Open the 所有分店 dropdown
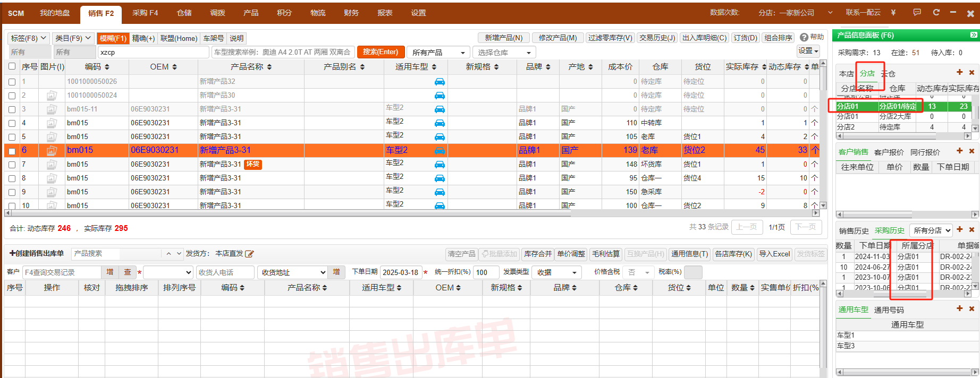The width and height of the screenshot is (980, 378). pos(932,230)
